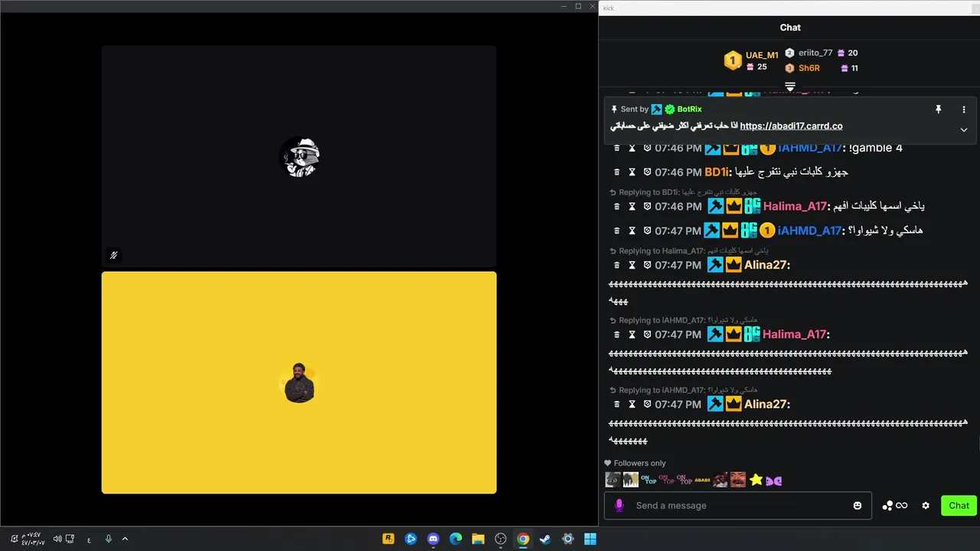
Task: Click the '!gamble 4' message text
Action: pyautogui.click(x=875, y=148)
